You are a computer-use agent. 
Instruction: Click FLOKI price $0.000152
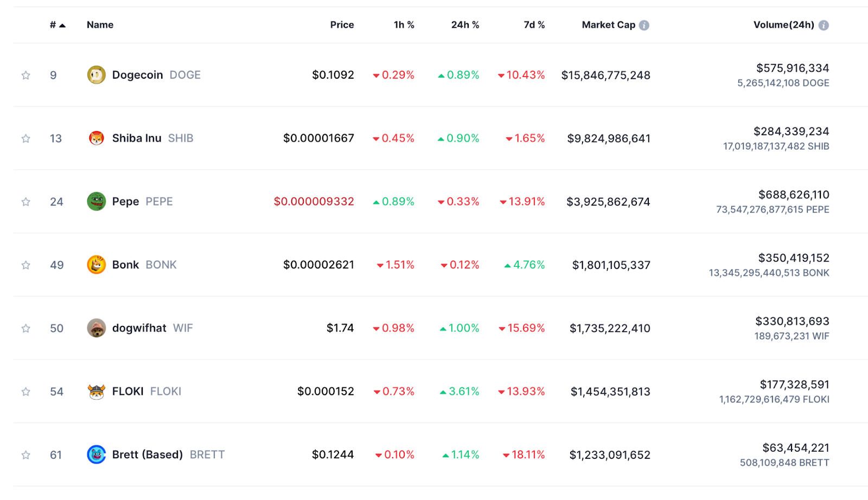pos(325,391)
